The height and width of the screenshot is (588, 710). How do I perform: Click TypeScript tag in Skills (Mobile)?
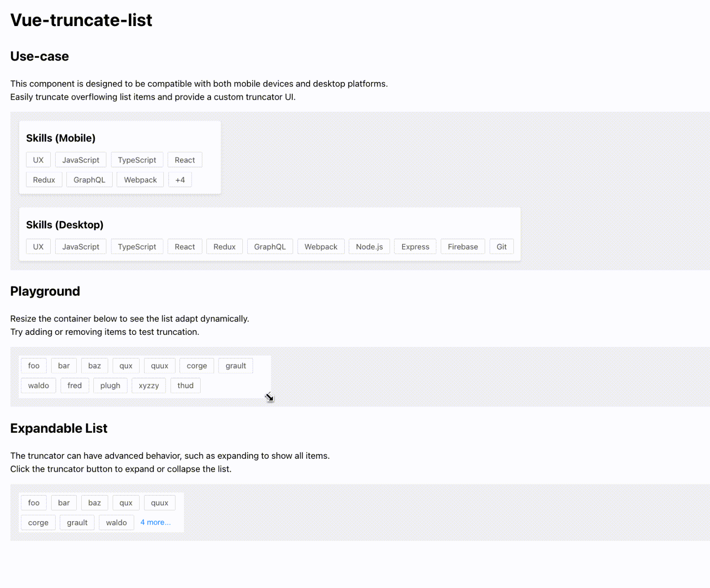[x=137, y=160]
